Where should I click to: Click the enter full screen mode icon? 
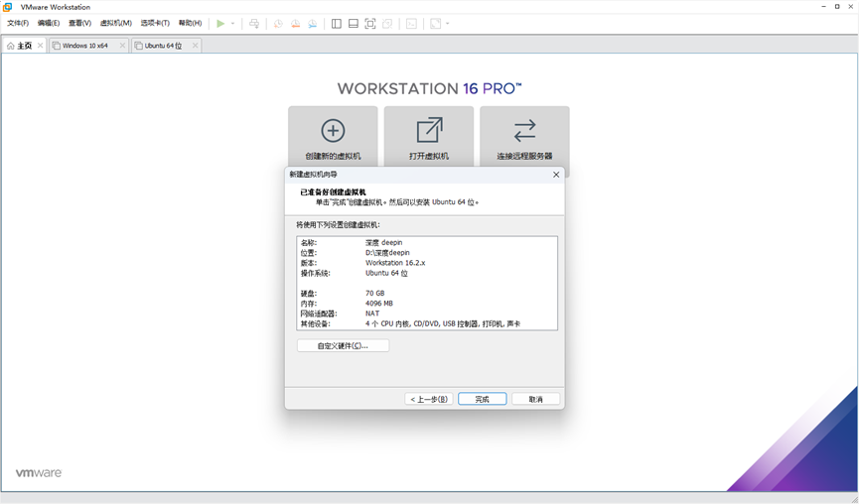(370, 24)
